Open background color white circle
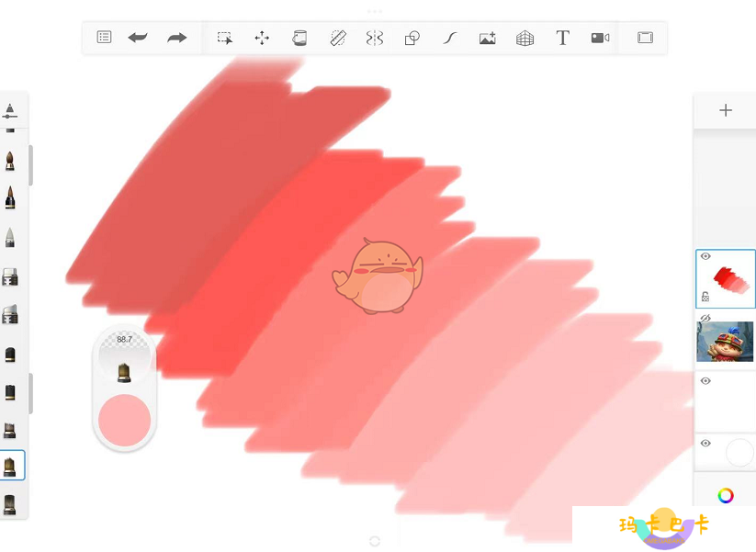 739,452
